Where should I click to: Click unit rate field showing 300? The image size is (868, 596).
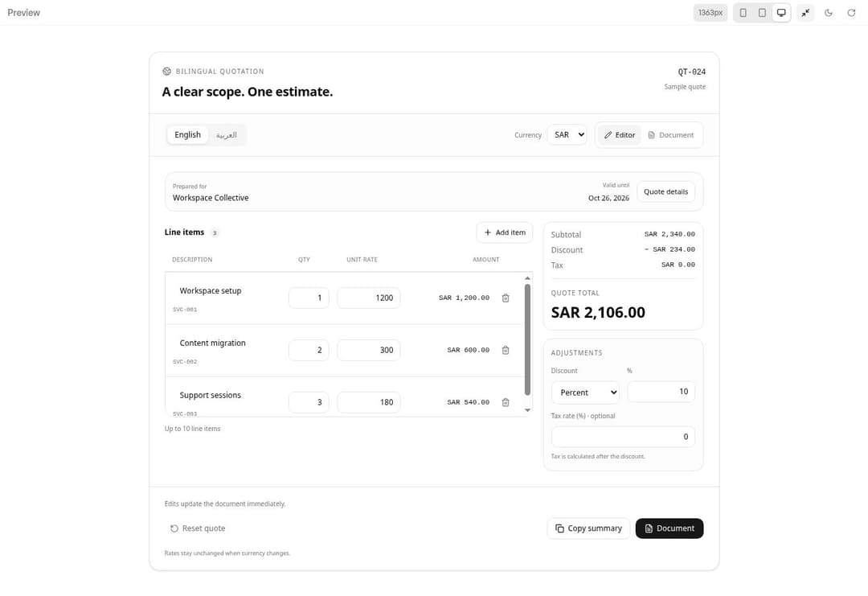[x=369, y=350]
